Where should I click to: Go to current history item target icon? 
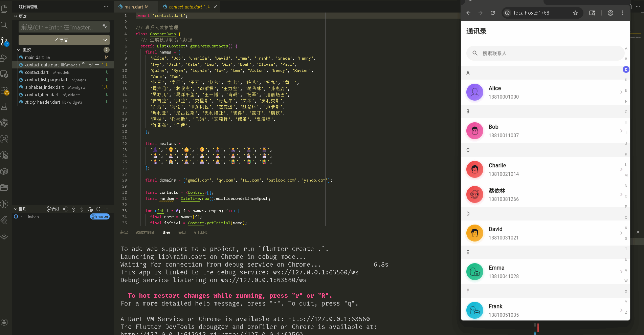66,209
